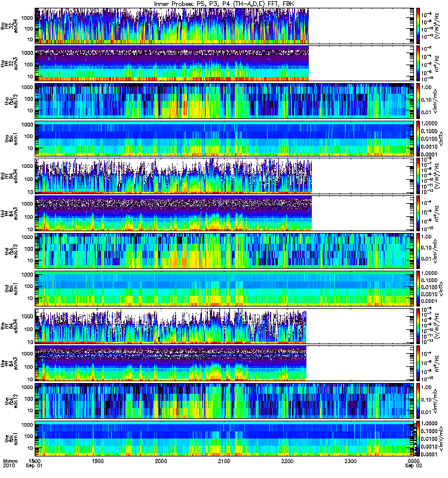Click the '(V/m)²/Hz' unit label of tha edc34
Viewport: 448px width, 478px height.
(437, 26)
